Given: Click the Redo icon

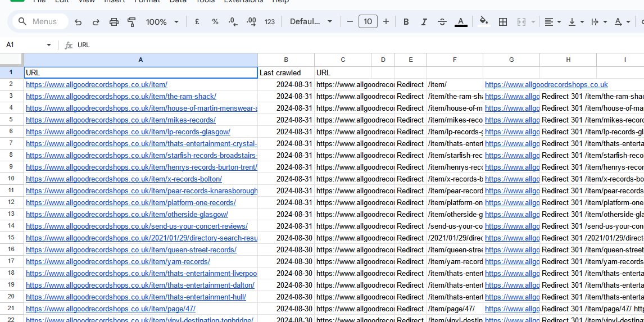Looking at the screenshot, I should pos(96,22).
